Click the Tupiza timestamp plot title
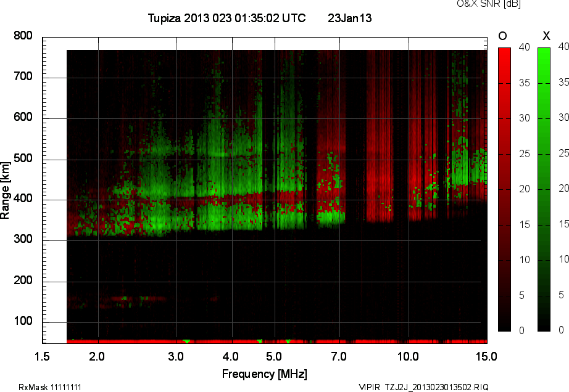569x392 pixels. pos(226,18)
